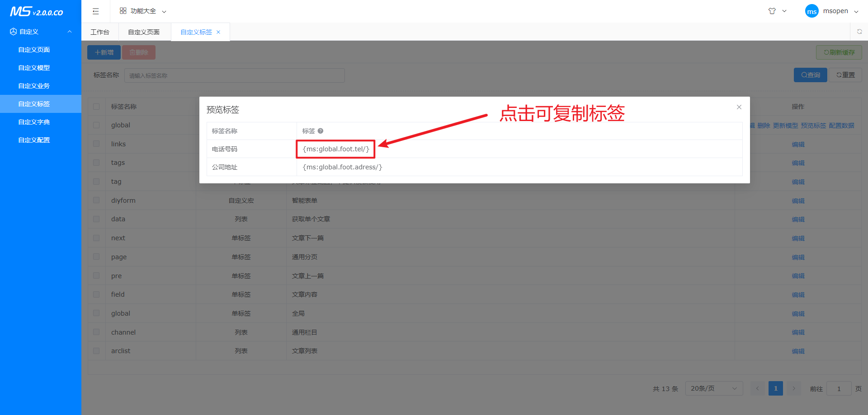Click the theme shirt icon in header

pos(772,11)
